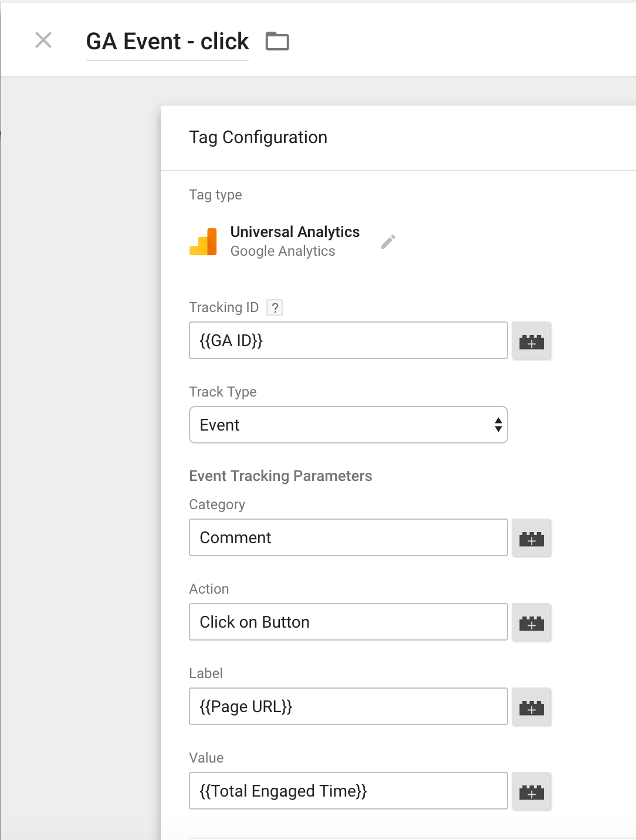Insert a variable for the Tracking ID field

[532, 341]
